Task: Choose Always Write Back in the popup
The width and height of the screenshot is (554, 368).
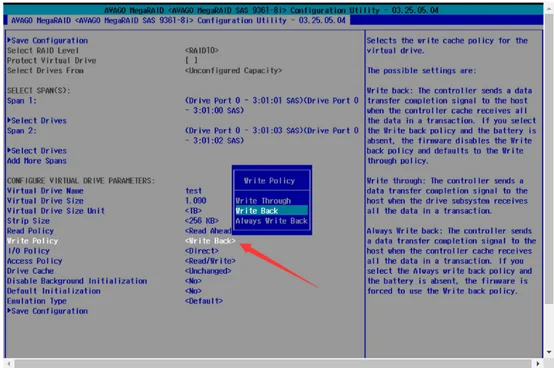Action: (x=271, y=221)
